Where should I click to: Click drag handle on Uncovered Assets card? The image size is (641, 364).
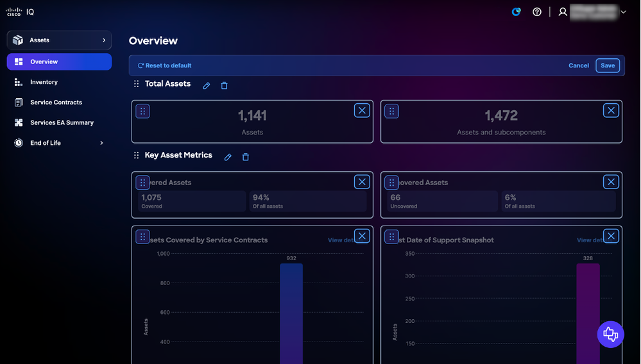coord(391,183)
